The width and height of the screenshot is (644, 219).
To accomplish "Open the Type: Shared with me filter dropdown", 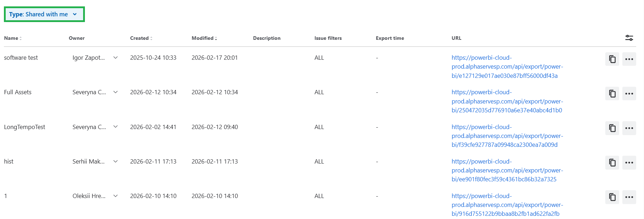I will [x=44, y=14].
